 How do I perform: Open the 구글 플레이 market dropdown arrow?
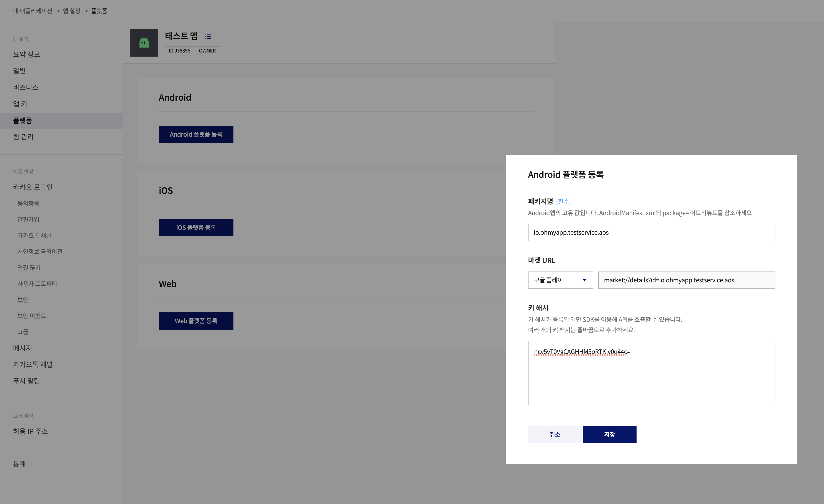(x=584, y=280)
